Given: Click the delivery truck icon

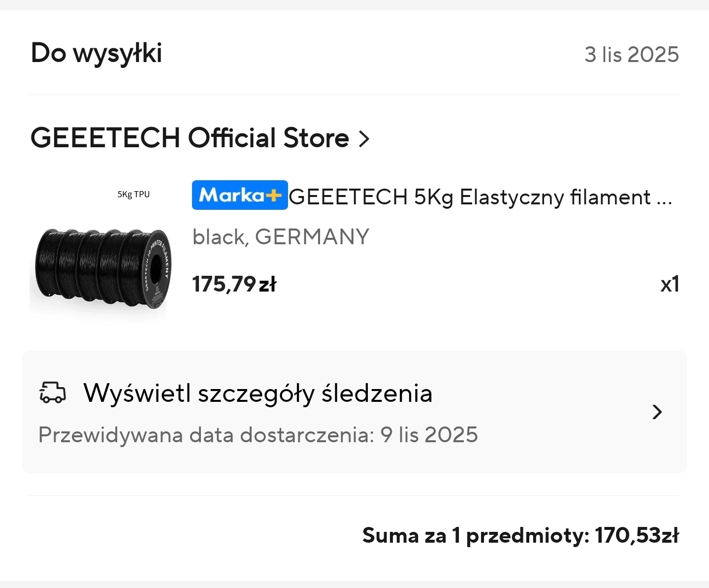Looking at the screenshot, I should tap(52, 392).
